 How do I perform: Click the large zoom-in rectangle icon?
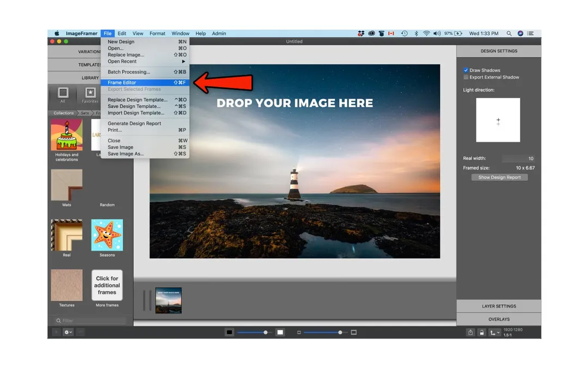click(x=354, y=333)
